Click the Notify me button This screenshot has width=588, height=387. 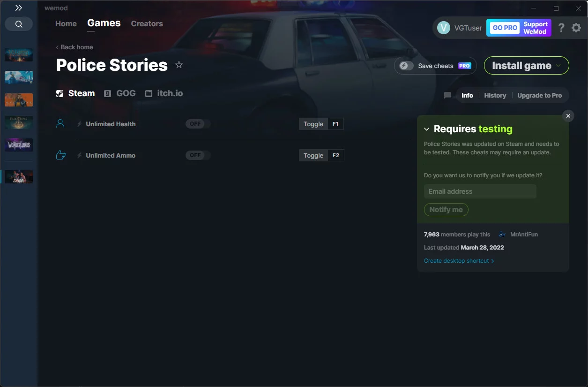click(446, 210)
